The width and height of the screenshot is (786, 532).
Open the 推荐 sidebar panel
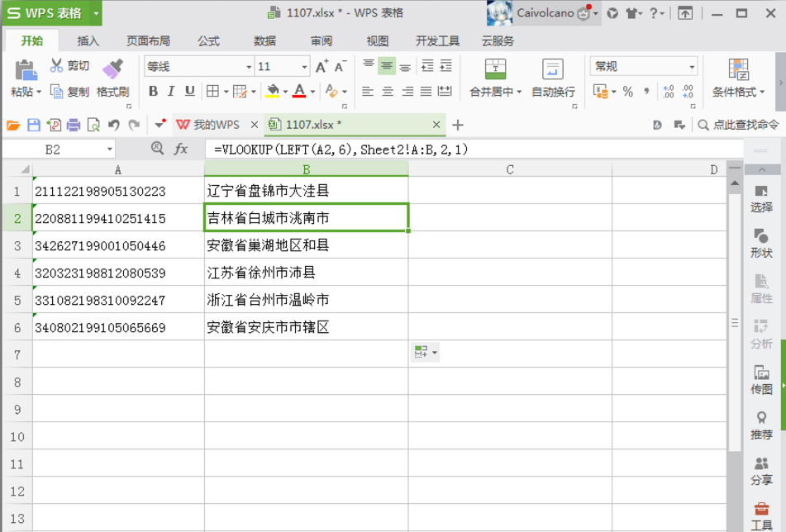761,425
